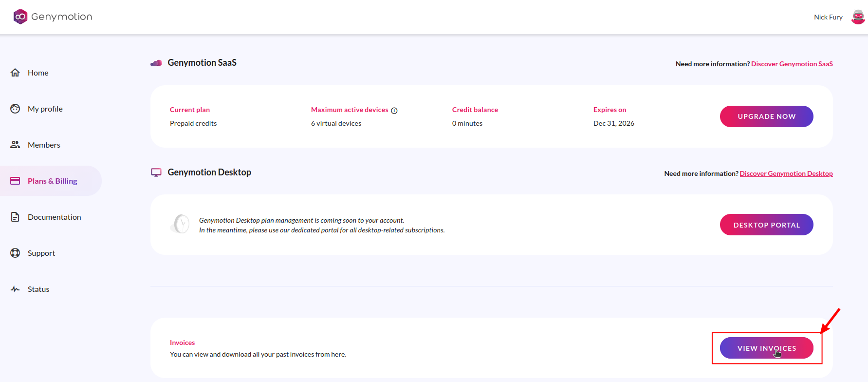Click the My profile face icon
Screen dimensions: 868x382
coord(15,109)
